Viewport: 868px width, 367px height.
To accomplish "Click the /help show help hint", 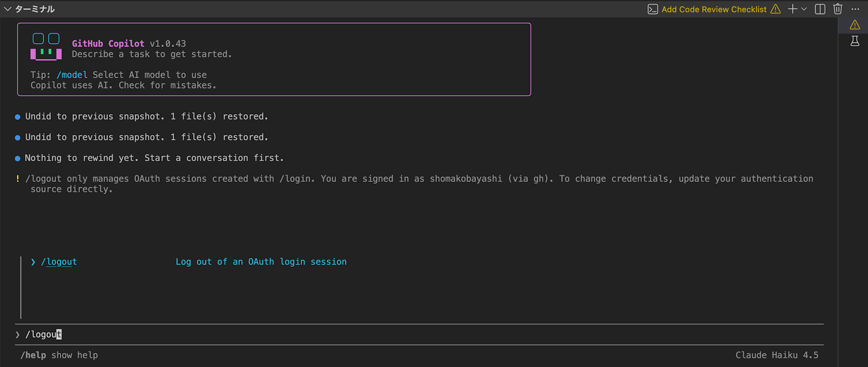I will pyautogui.click(x=59, y=355).
